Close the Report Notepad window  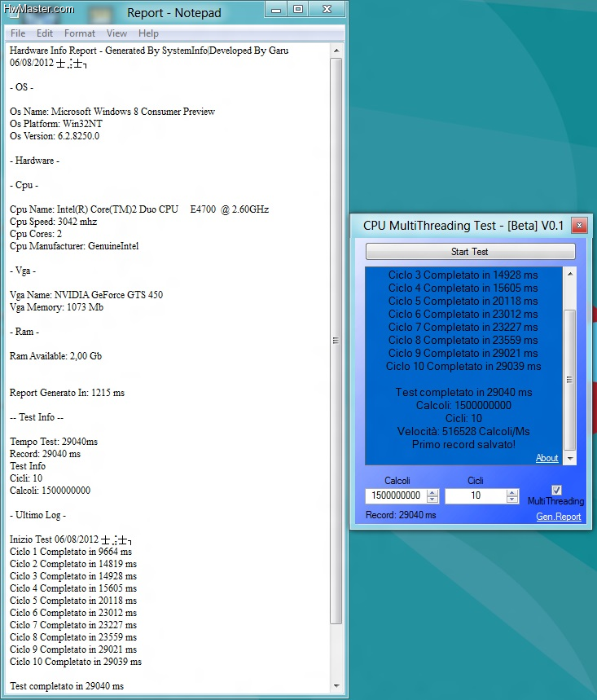(x=327, y=10)
